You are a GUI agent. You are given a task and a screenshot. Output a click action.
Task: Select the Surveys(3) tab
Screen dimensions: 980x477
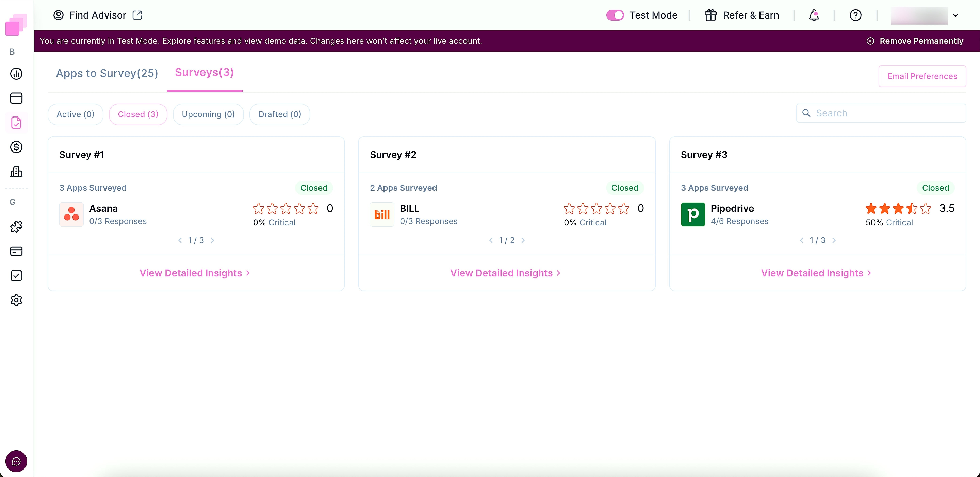[x=204, y=72]
